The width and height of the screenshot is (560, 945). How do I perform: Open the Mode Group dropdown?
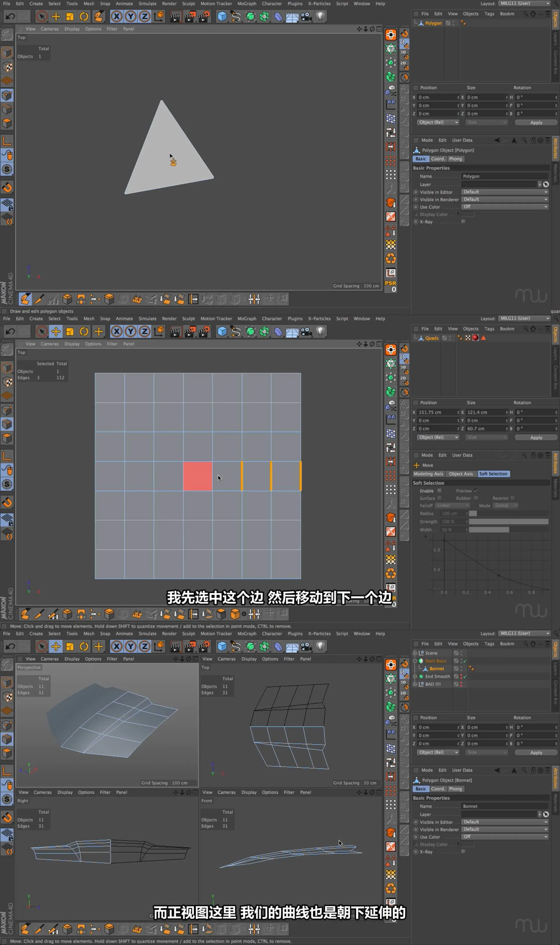coord(506,505)
